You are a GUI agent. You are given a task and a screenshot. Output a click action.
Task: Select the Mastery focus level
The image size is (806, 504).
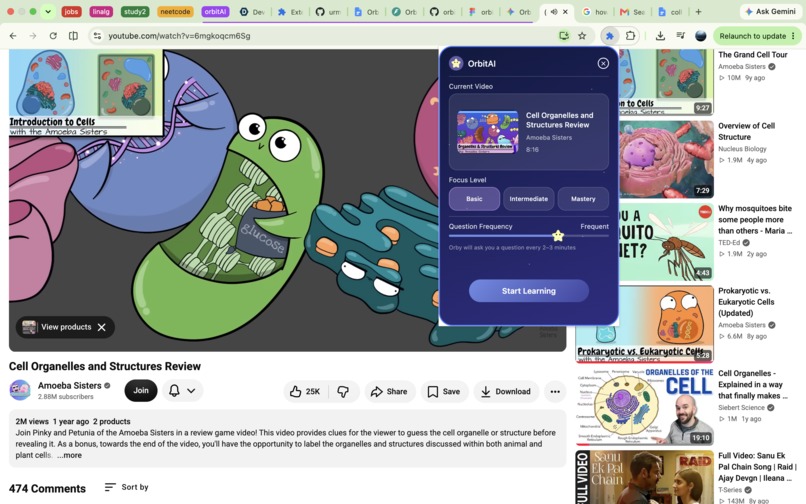coord(583,199)
